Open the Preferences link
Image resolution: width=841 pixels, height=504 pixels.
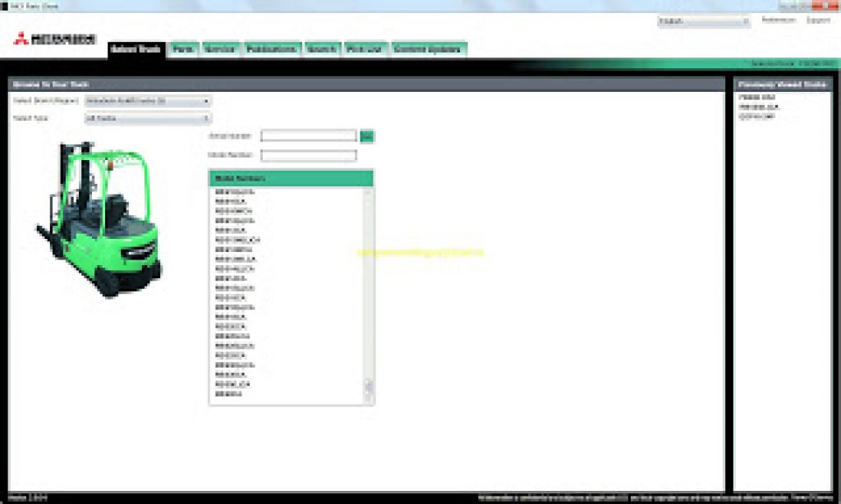point(779,20)
